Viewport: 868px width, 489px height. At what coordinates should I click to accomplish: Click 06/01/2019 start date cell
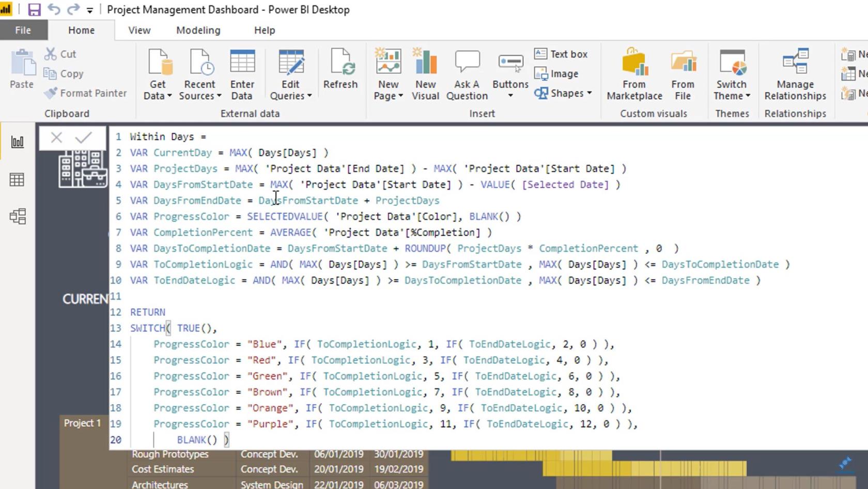click(338, 454)
